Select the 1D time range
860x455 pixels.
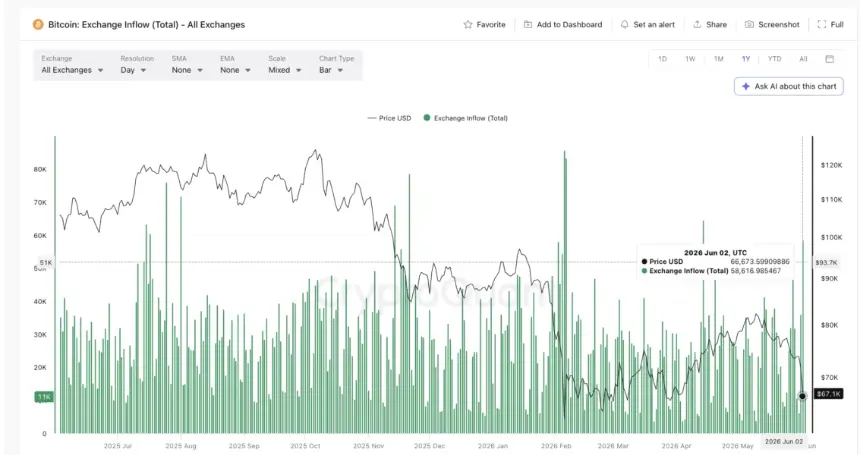pyautogui.click(x=663, y=59)
